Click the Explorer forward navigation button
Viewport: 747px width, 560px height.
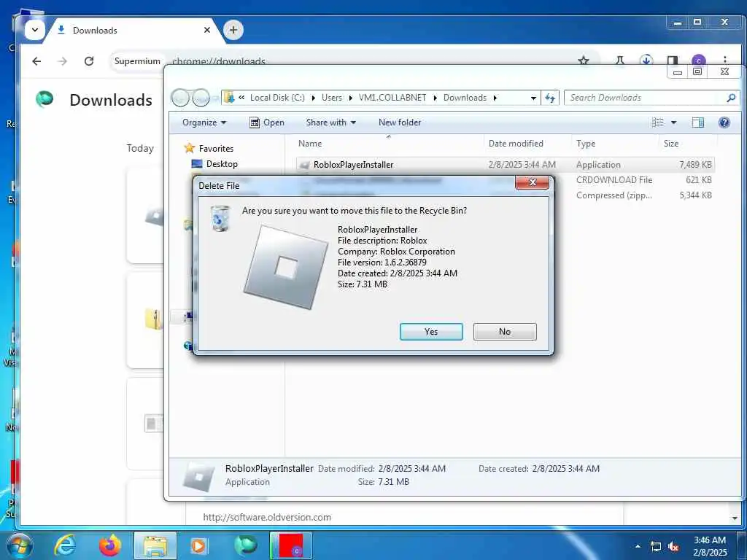pyautogui.click(x=201, y=98)
